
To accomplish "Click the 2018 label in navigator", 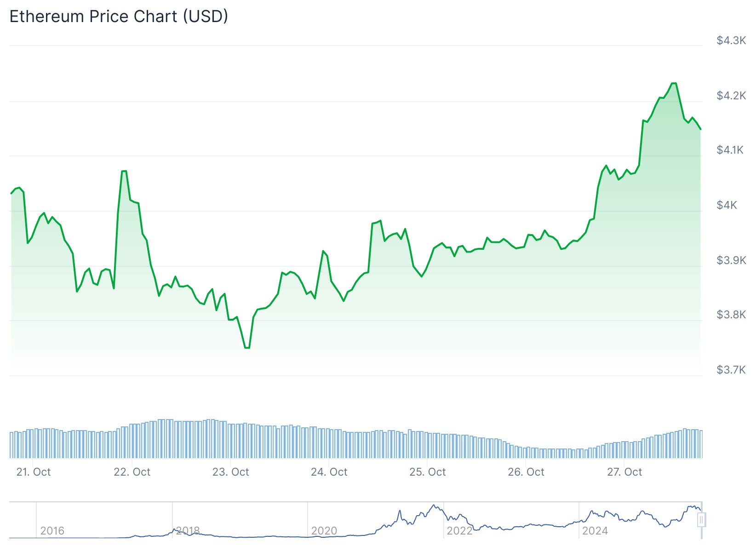I will pyautogui.click(x=188, y=531).
